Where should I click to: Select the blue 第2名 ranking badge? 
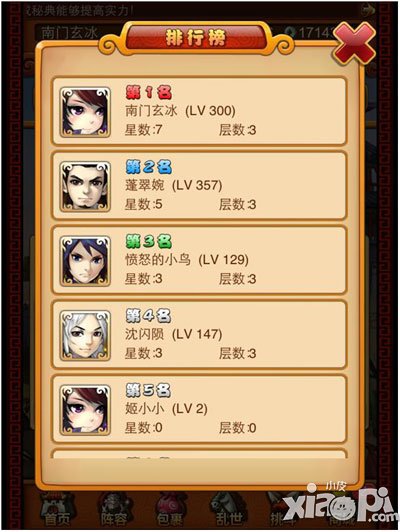[x=149, y=167]
